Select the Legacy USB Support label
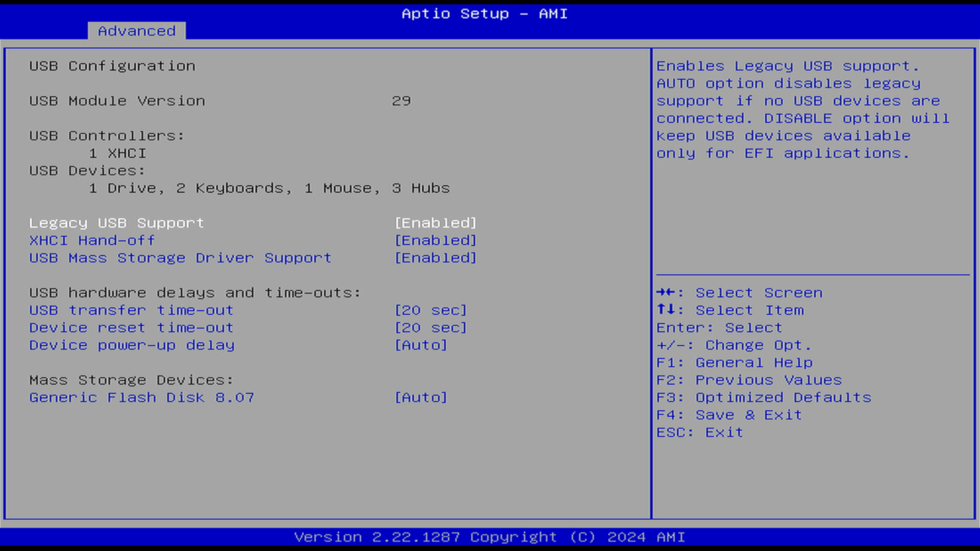The width and height of the screenshot is (980, 551). [x=116, y=223]
